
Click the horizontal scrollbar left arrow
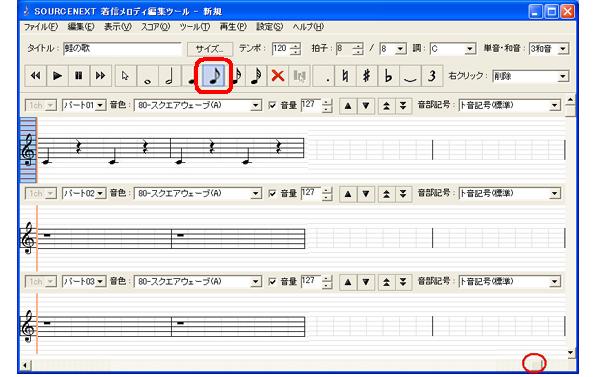pos(25,366)
